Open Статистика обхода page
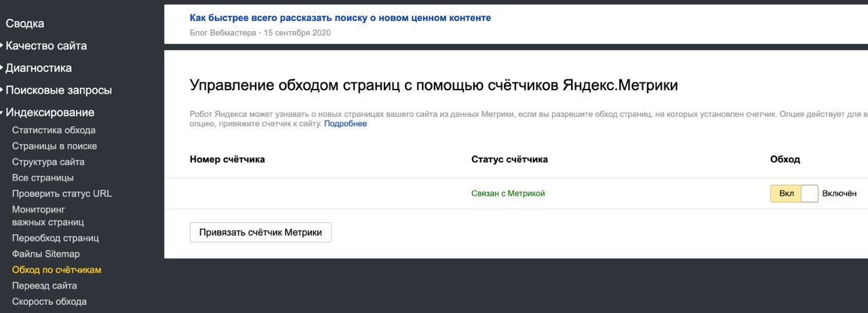 pos(54,130)
